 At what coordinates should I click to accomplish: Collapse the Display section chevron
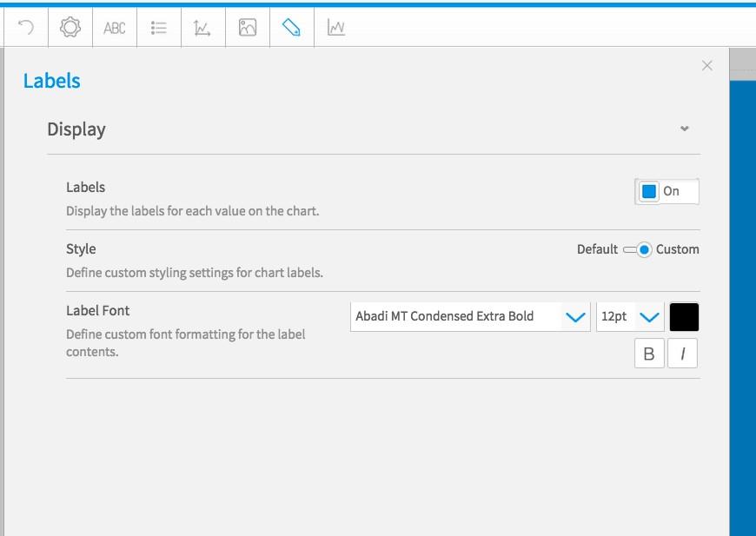point(684,129)
